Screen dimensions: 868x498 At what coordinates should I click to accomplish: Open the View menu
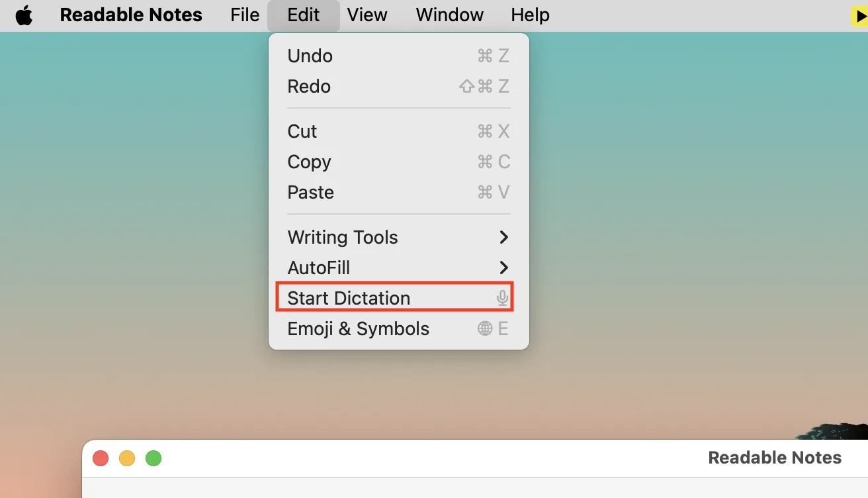pyautogui.click(x=367, y=15)
